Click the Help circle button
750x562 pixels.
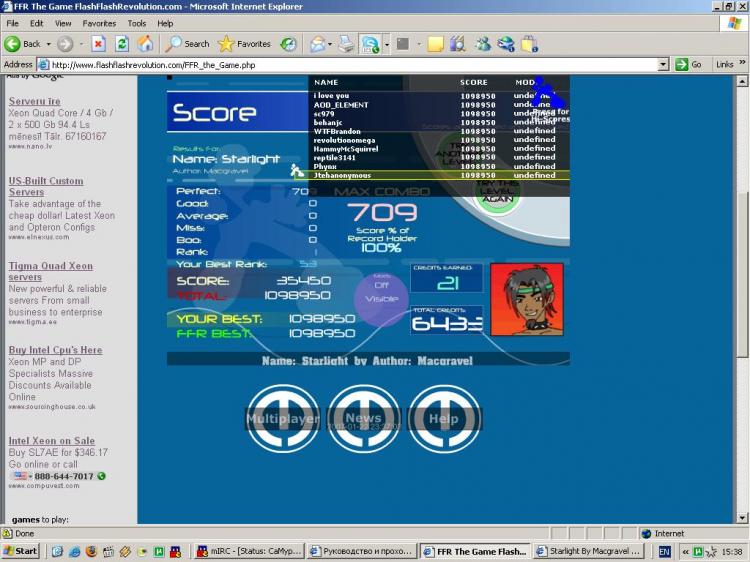coord(443,418)
